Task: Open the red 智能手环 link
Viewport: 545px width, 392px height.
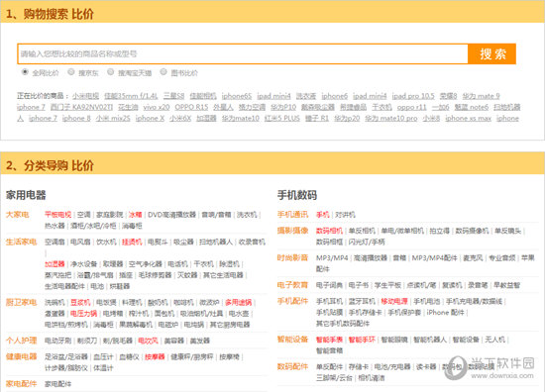Action: pyautogui.click(x=362, y=340)
